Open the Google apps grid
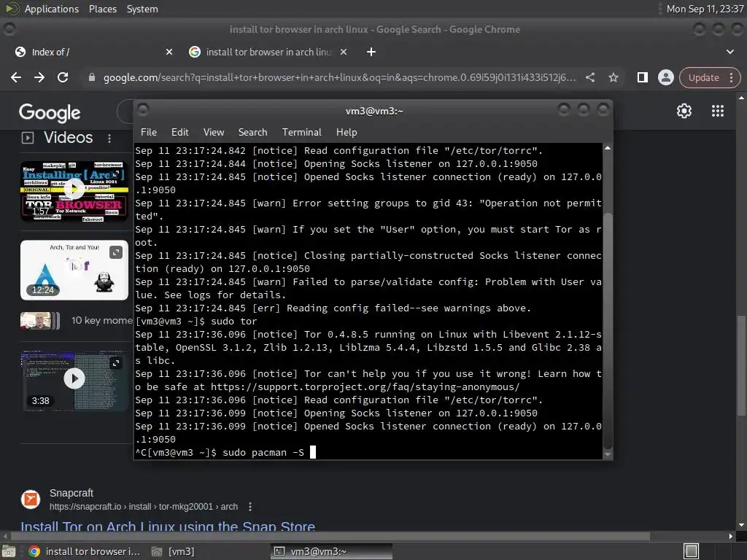This screenshot has height=560, width=747. pos(718,111)
